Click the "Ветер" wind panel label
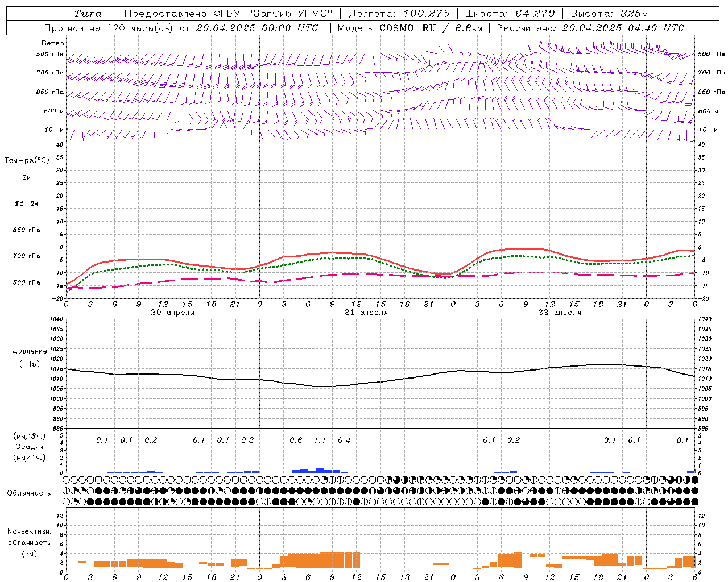Image resolution: width=728 pixels, height=582 pixels. click(53, 43)
